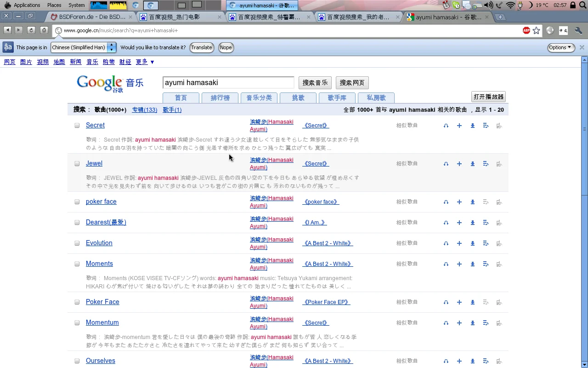Click the page's vertical scrollbar thumb
Screen dimensions: 588x368
(x=584, y=129)
